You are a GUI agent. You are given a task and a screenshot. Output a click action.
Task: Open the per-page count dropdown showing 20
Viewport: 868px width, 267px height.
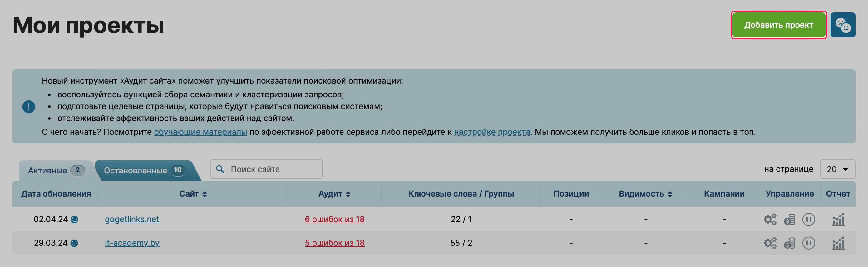tap(837, 169)
